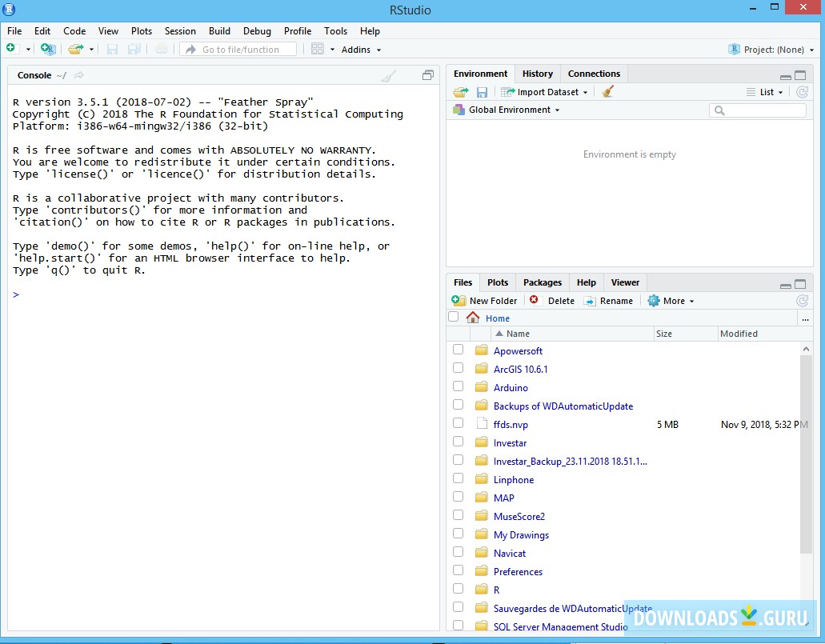Open the Backups of WDAutomaticUpdate folder
825x644 pixels.
563,406
